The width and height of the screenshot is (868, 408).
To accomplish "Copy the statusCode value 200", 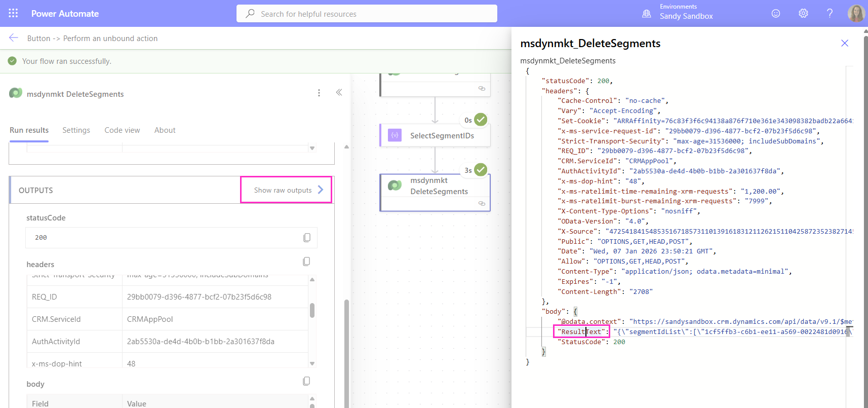I will 307,238.
